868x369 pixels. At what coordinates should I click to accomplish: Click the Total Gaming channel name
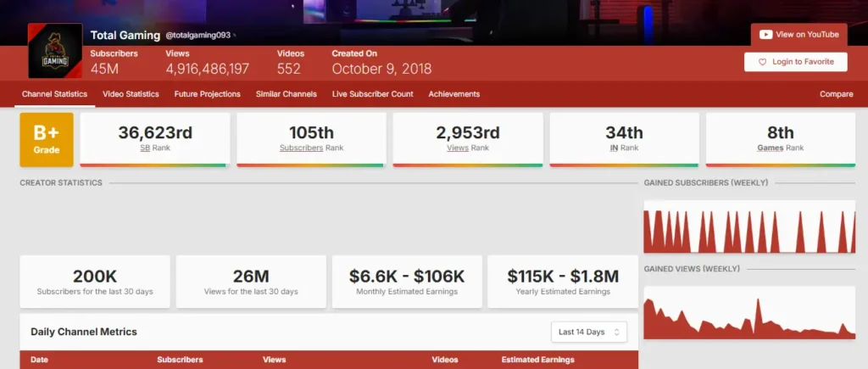[x=125, y=36]
